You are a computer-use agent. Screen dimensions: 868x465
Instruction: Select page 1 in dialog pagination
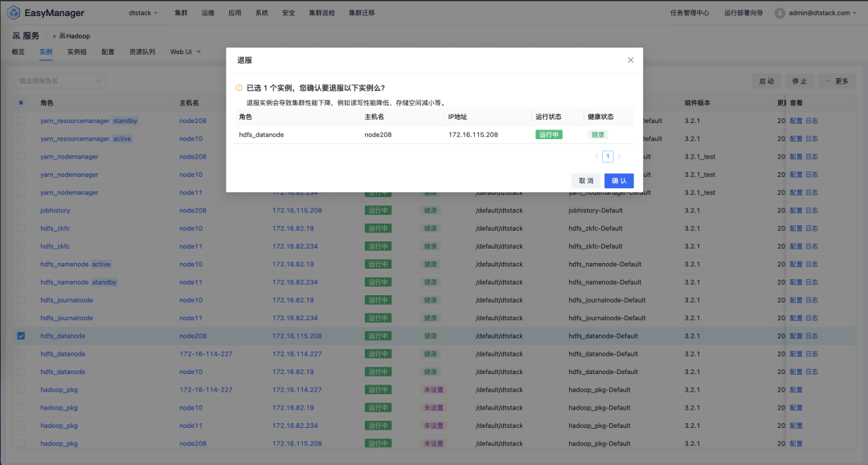(608, 157)
